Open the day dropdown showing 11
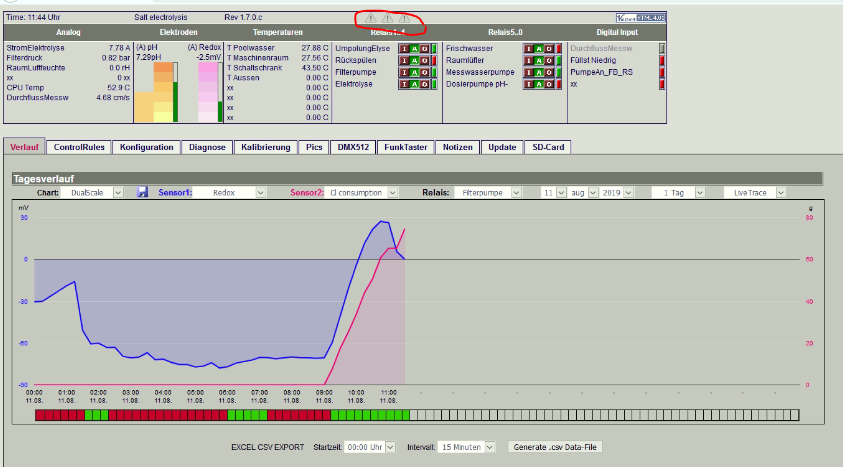Image resolution: width=843 pixels, height=467 pixels. click(x=554, y=192)
